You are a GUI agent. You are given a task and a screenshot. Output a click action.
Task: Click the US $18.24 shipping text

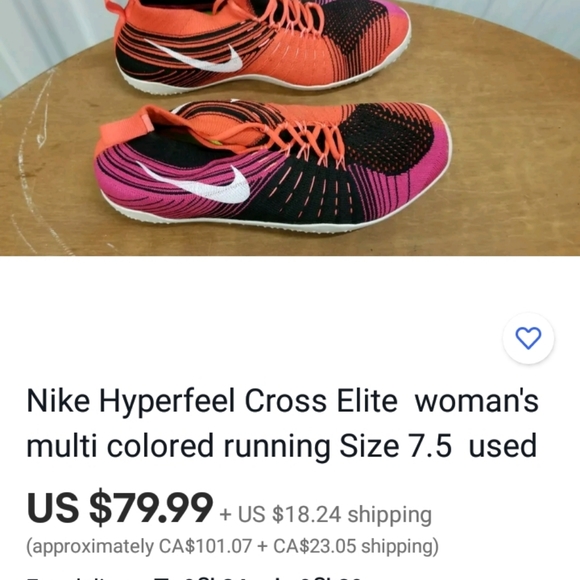(x=326, y=515)
